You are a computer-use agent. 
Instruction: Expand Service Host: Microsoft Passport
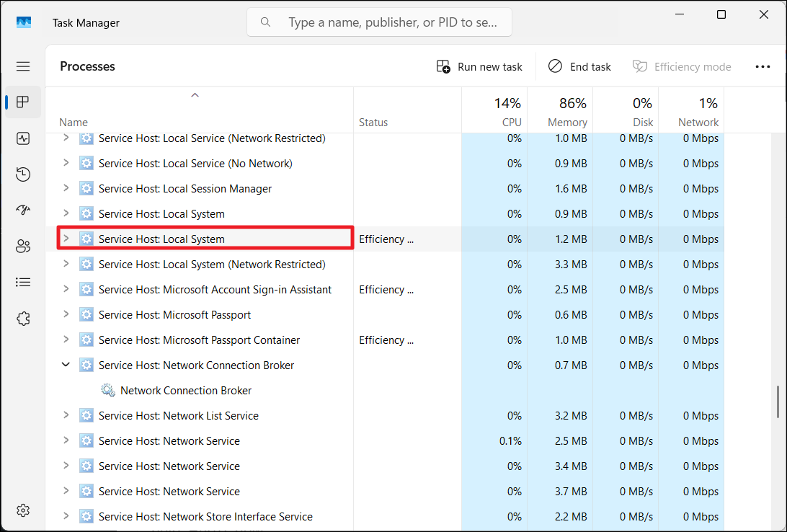(66, 314)
